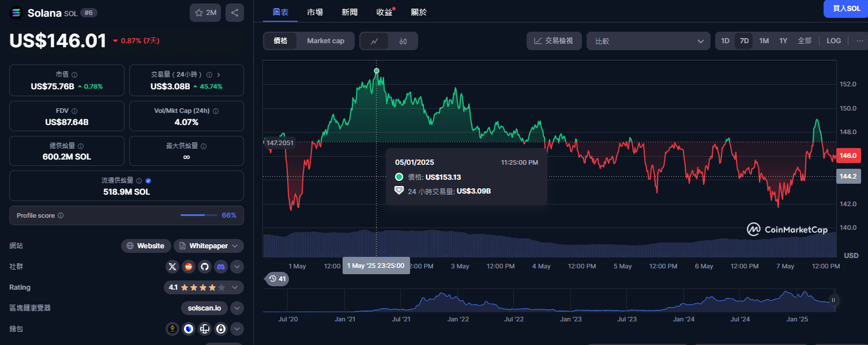Open Solana's Discord server icon
This screenshot has width=868, height=345.
click(220, 267)
